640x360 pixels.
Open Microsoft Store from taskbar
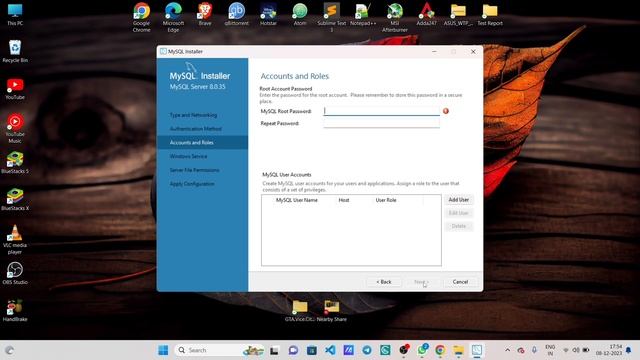312,350
